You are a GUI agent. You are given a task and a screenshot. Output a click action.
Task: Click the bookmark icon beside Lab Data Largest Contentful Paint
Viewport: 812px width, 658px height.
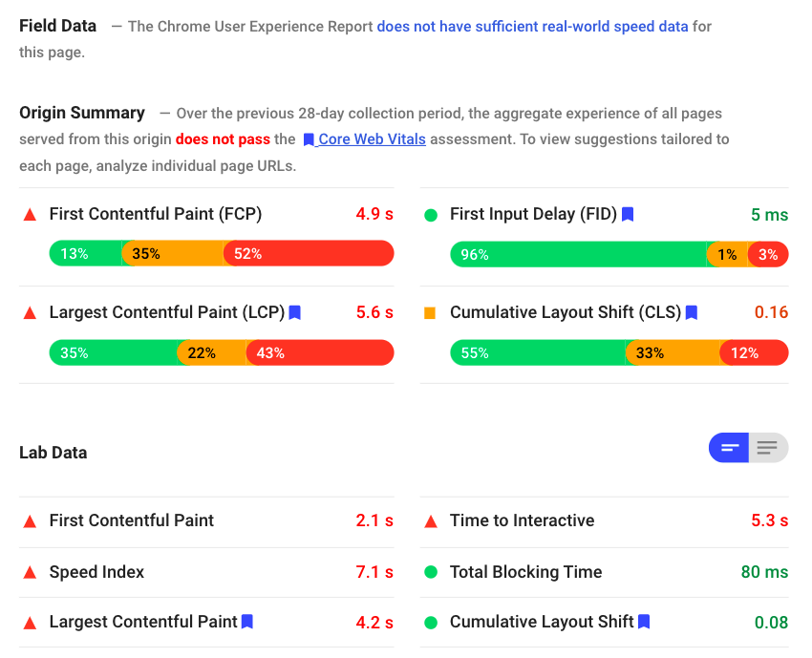[x=247, y=622]
